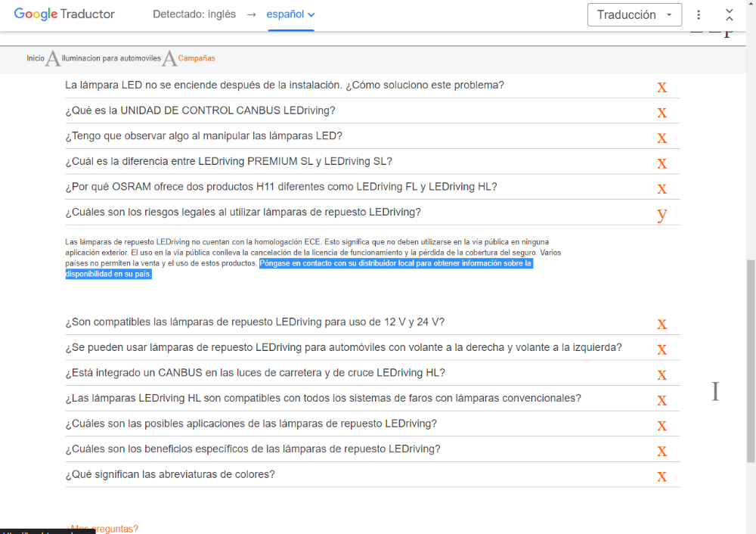The image size is (756, 534).
Task: Click the x icon for PREMIUM SL row
Action: [x=662, y=163]
